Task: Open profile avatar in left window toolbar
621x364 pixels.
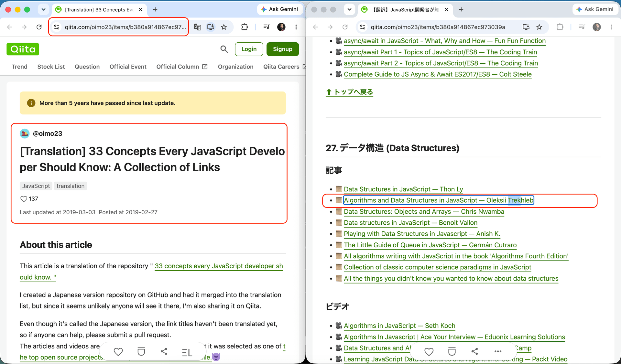Action: pos(281,27)
